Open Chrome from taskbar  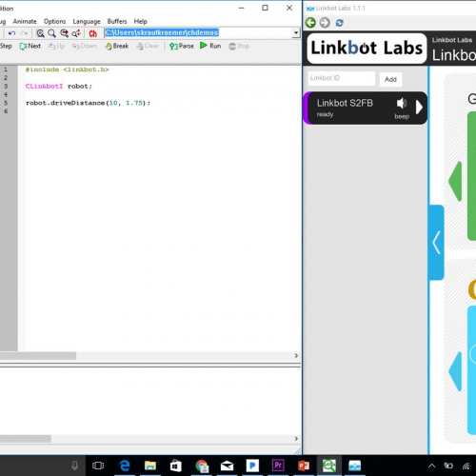pos(202,466)
